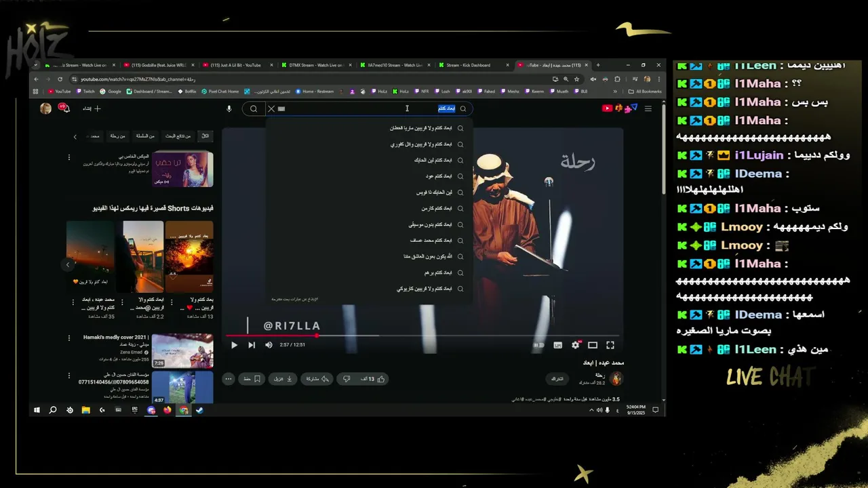Select suggestion ابعاد كنتم بدون موسيقى
Image resolution: width=868 pixels, height=488 pixels.
(368, 224)
